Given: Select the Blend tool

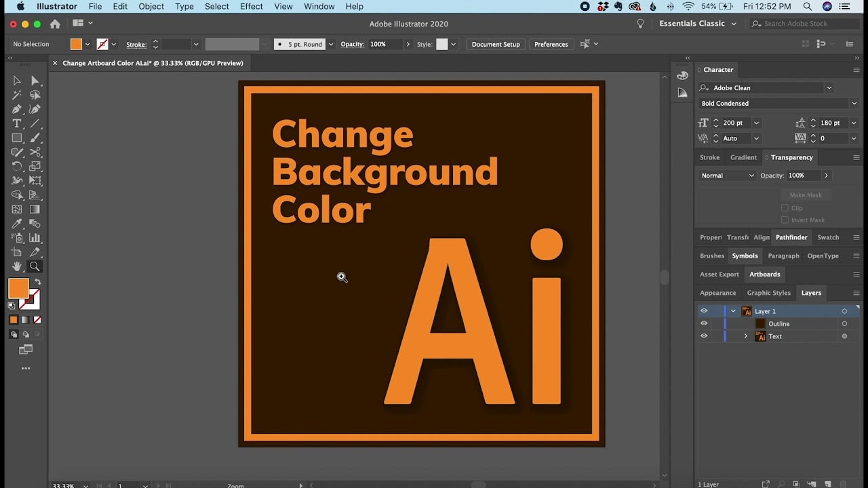Looking at the screenshot, I should pyautogui.click(x=35, y=224).
